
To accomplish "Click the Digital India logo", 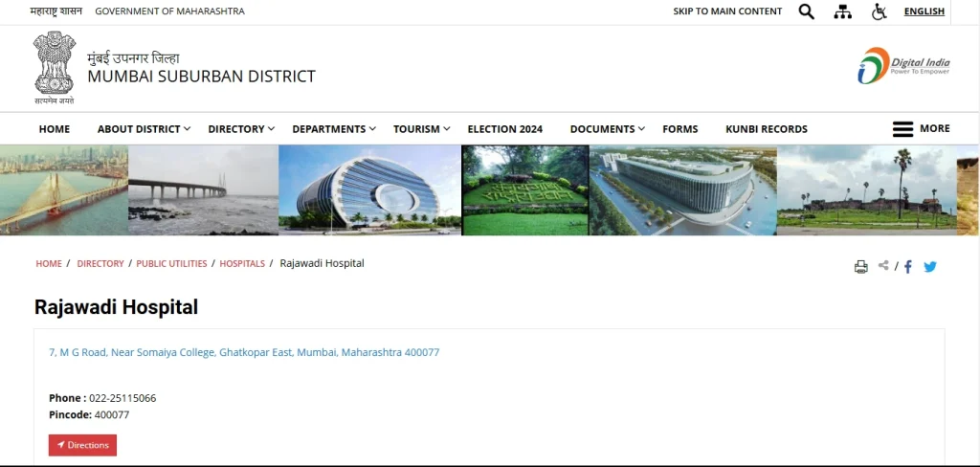I will click(903, 66).
